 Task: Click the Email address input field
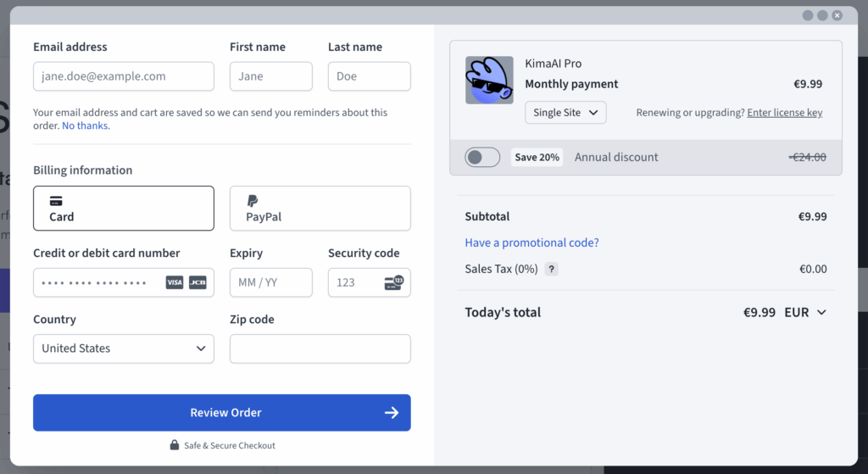124,76
